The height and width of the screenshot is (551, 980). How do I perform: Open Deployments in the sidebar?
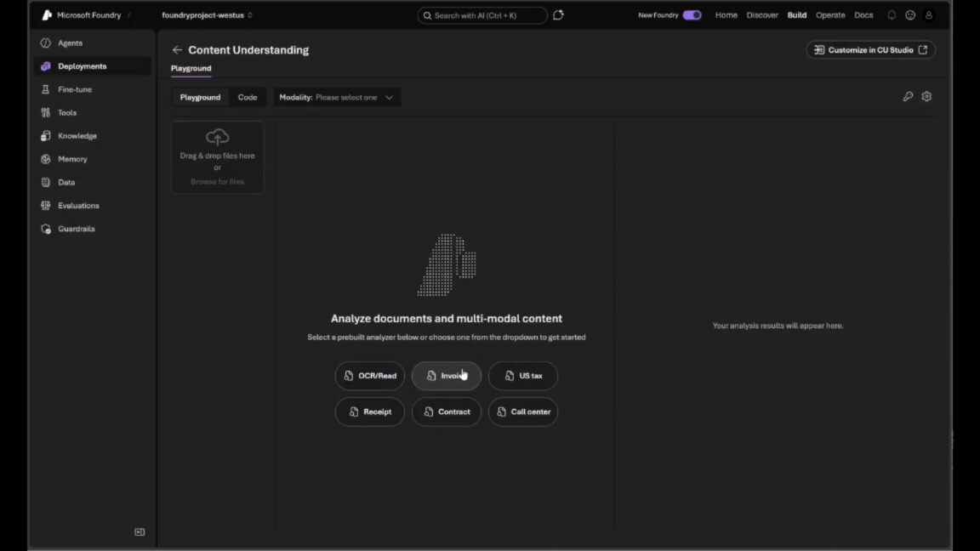click(x=93, y=66)
